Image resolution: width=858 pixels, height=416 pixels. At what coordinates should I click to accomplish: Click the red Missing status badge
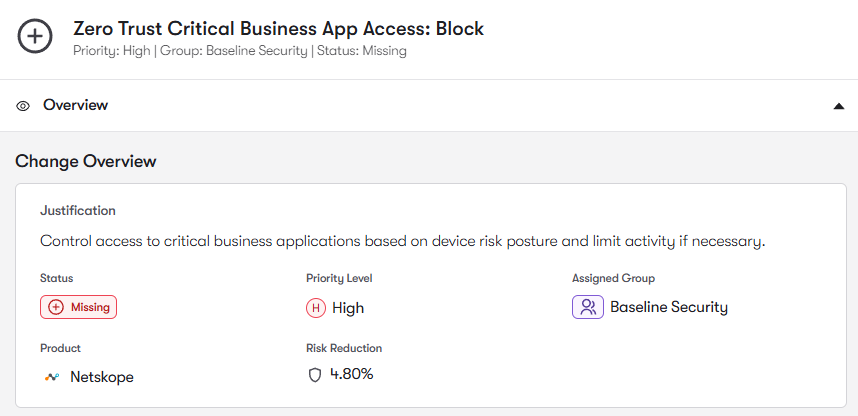coord(79,307)
